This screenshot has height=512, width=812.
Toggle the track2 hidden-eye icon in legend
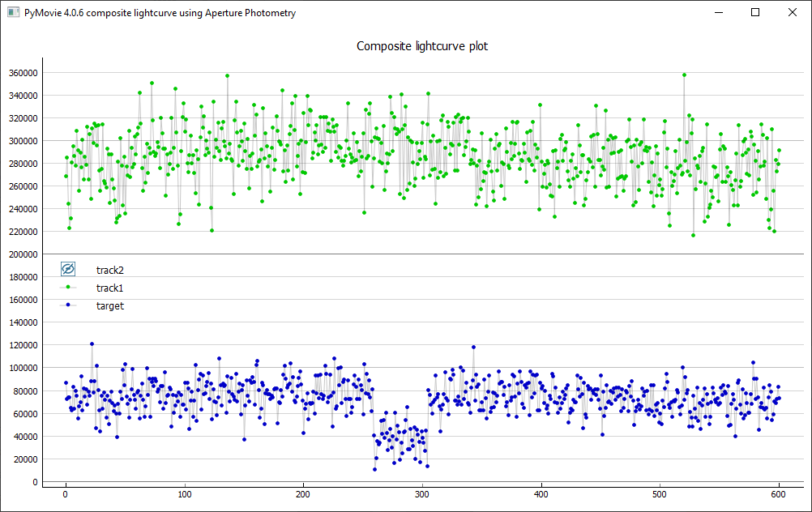click(68, 269)
